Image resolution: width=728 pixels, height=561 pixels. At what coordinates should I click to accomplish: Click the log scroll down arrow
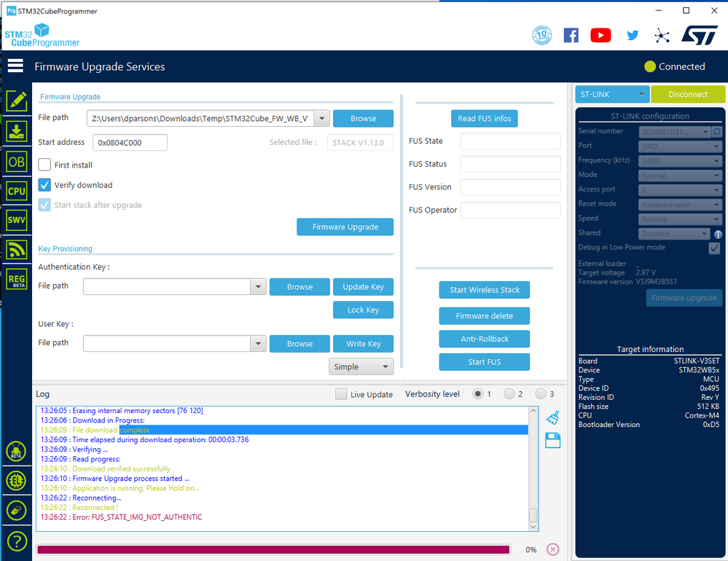(x=533, y=527)
